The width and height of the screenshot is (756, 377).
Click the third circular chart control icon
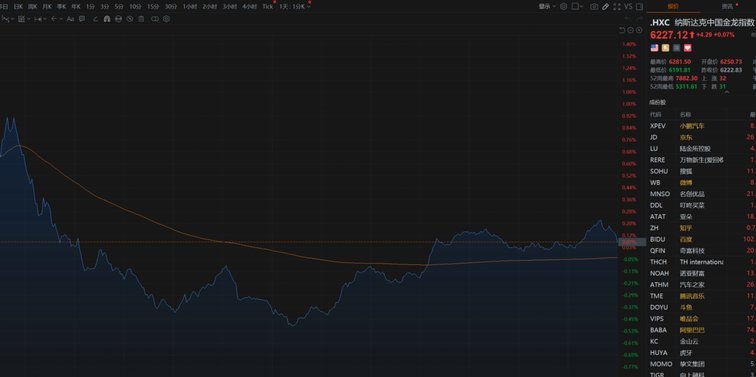coord(639,30)
